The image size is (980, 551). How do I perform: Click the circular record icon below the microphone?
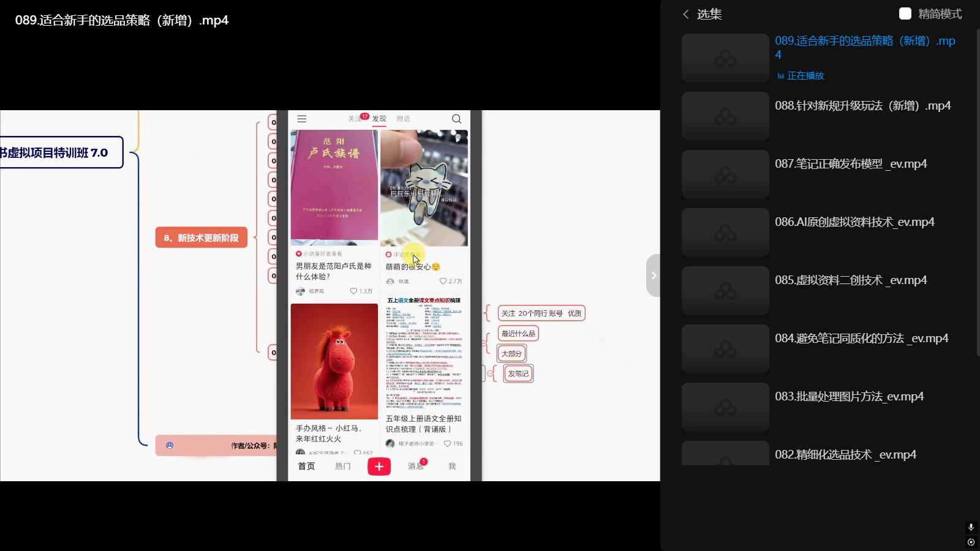[971, 542]
